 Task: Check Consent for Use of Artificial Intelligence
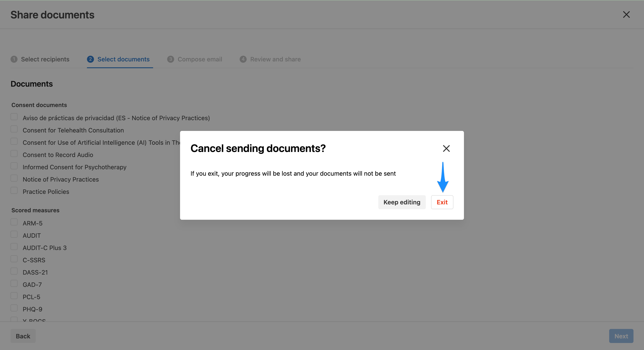click(x=14, y=141)
